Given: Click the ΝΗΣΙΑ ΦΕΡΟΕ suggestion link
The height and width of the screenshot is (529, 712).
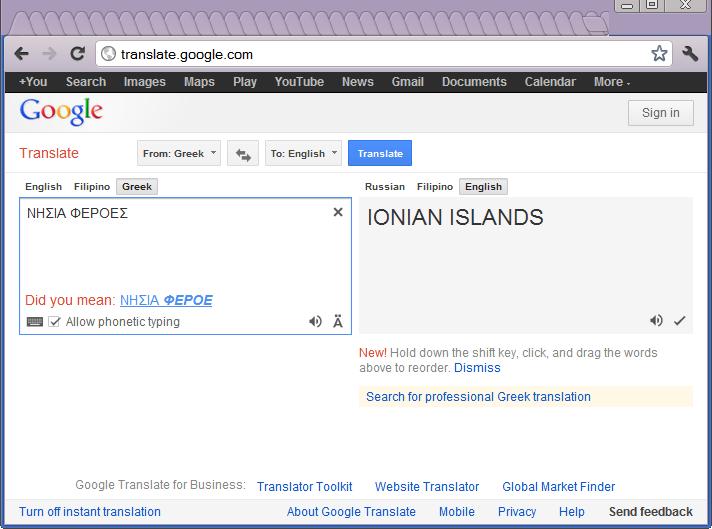Looking at the screenshot, I should point(166,300).
